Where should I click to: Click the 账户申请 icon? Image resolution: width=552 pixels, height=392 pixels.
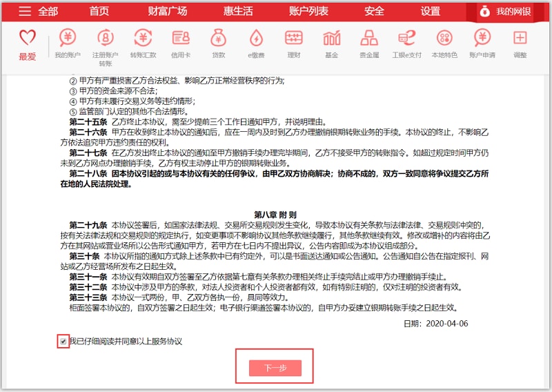coord(482,38)
